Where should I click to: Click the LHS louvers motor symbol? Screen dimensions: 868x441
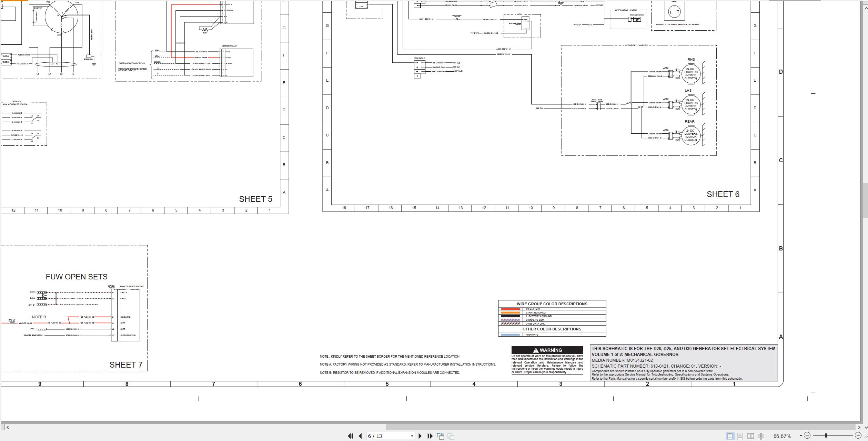click(x=690, y=105)
